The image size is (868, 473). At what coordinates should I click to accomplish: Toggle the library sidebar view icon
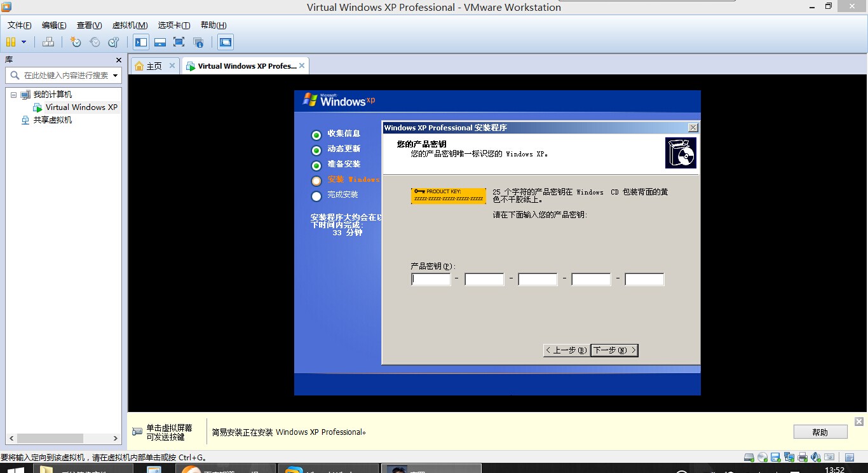pyautogui.click(x=141, y=42)
